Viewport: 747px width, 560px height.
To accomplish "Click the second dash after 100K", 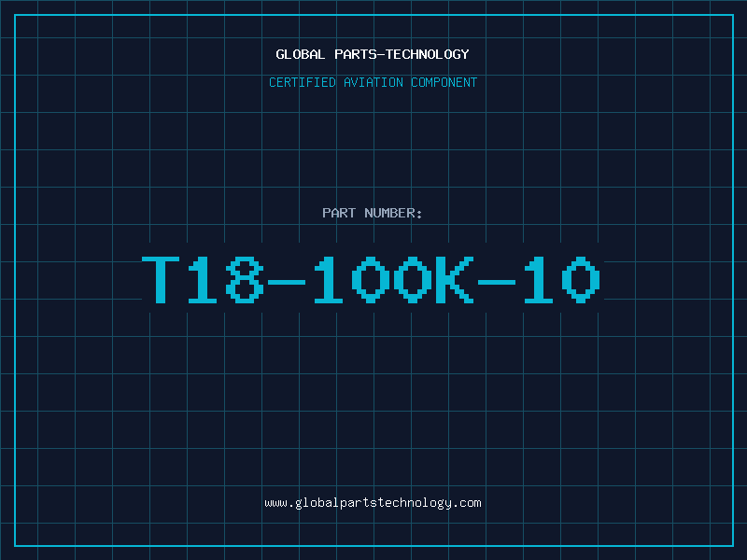I will [497, 283].
